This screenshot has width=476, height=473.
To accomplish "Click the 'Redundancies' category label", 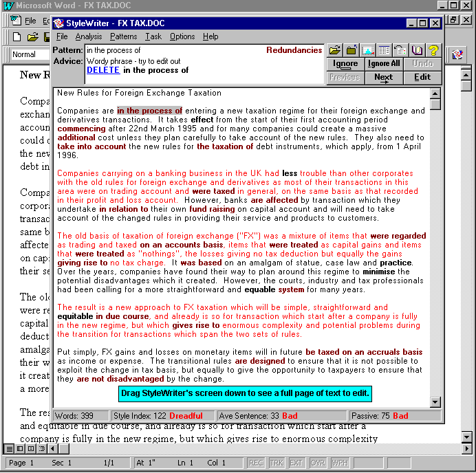I will (x=294, y=50).
